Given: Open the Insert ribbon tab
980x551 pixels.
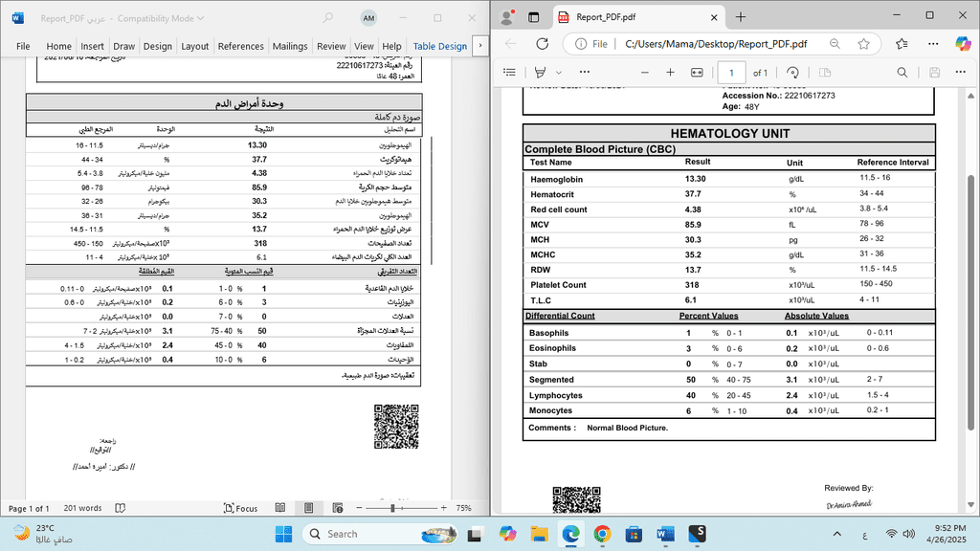Looking at the screenshot, I should pyautogui.click(x=92, y=46).
